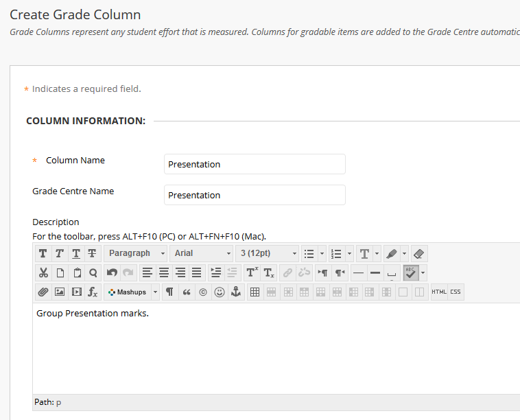520x420 pixels.
Task: Expand the text colour picker arrow
Action: [377, 254]
